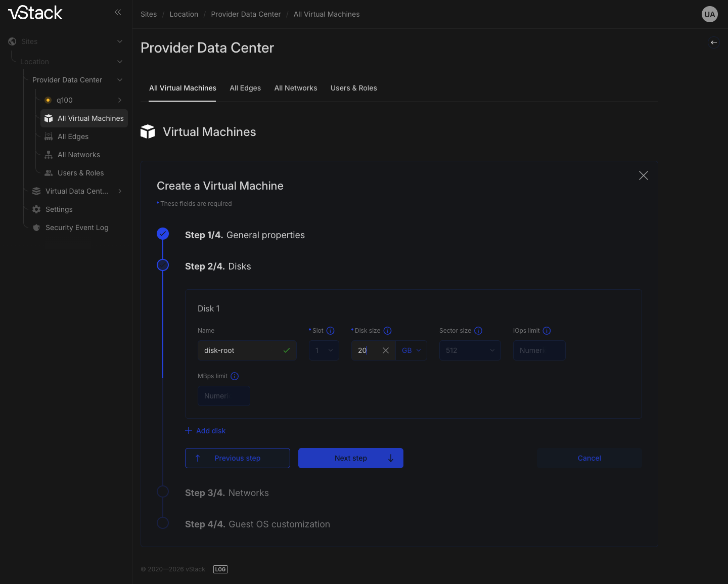
Task: Clear the disk size value with X icon
Action: pos(386,350)
